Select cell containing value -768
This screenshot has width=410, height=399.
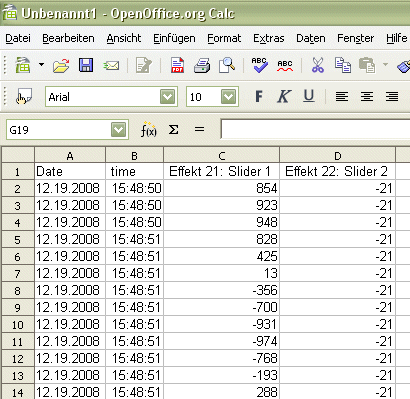(221, 358)
